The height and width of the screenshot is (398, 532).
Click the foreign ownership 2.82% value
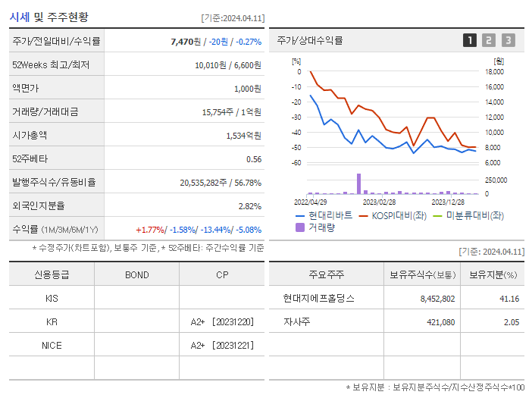coord(250,206)
